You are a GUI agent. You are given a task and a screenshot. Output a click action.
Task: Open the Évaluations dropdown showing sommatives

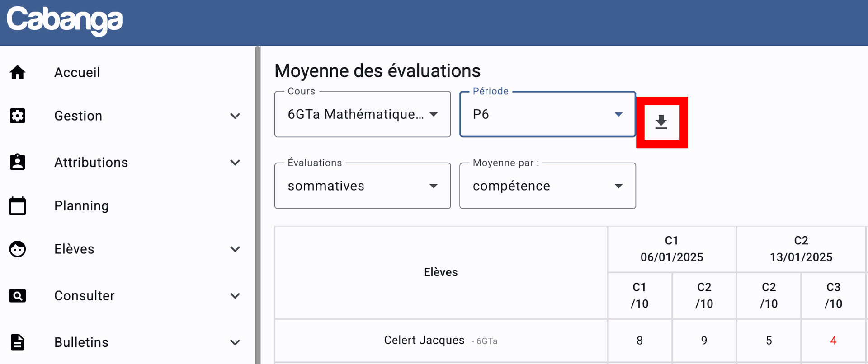coord(363,186)
